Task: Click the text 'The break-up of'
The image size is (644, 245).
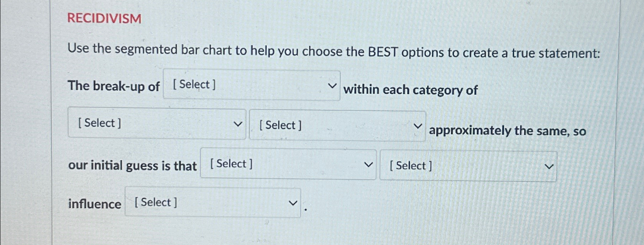Action: click(113, 86)
